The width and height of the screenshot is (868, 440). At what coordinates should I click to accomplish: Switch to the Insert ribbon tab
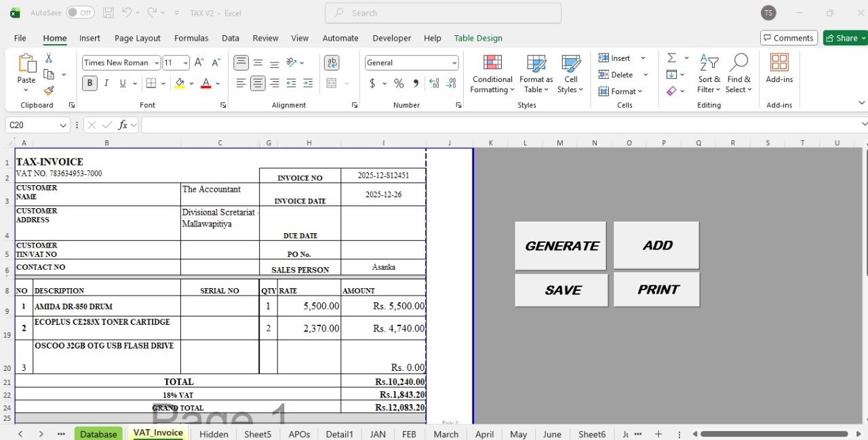point(90,38)
